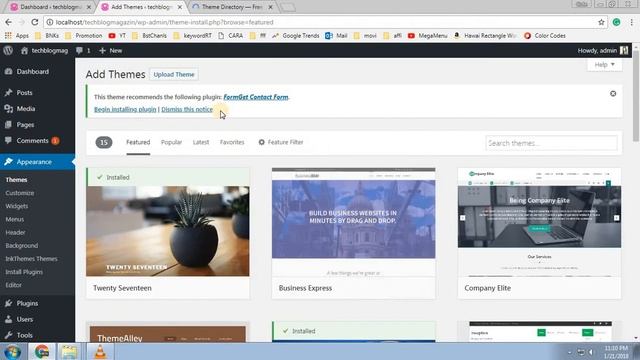This screenshot has height=360, width=640.
Task: Select the Business Express theme thumbnail
Action: click(353, 222)
